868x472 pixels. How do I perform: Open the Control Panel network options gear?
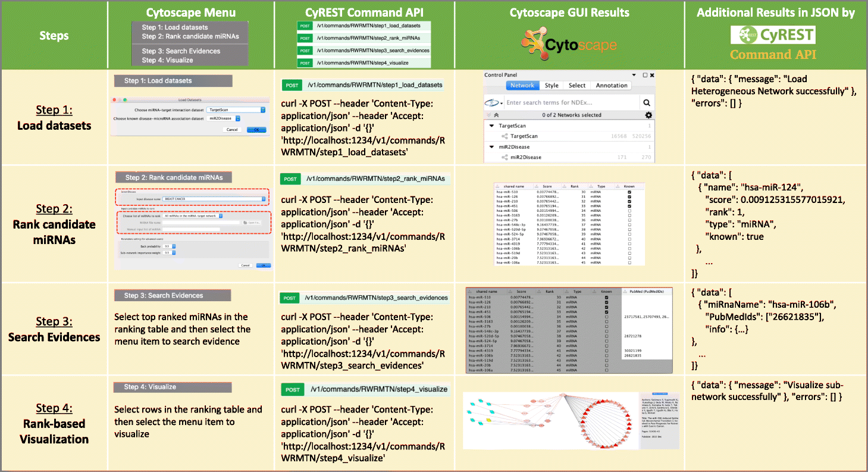point(648,115)
